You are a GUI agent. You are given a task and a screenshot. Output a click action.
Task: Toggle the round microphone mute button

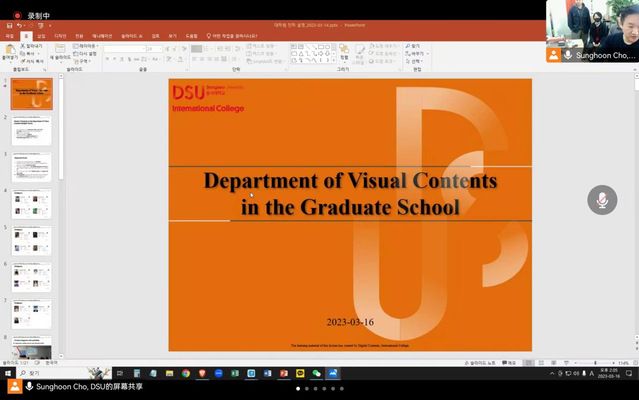(x=602, y=200)
